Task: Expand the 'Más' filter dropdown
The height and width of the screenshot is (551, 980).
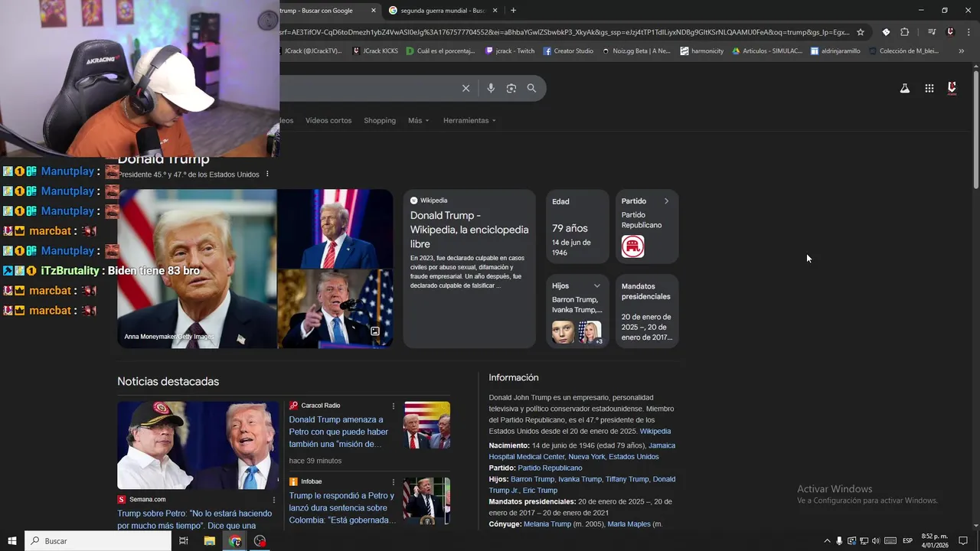Action: point(418,120)
